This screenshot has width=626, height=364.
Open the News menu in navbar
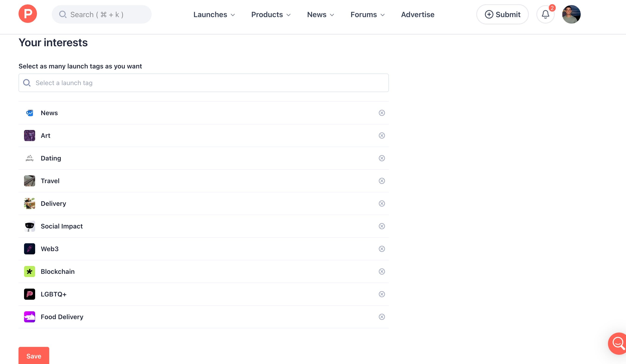click(x=320, y=15)
